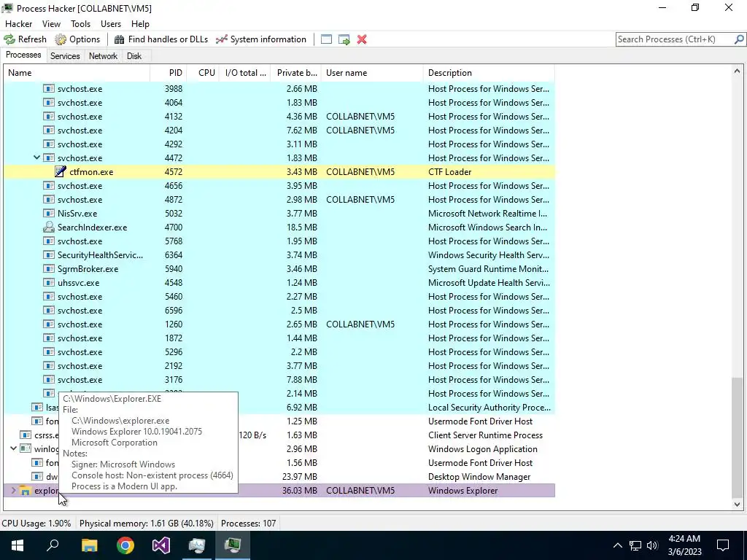Click the SecurityHealthService process icon

pos(49,254)
